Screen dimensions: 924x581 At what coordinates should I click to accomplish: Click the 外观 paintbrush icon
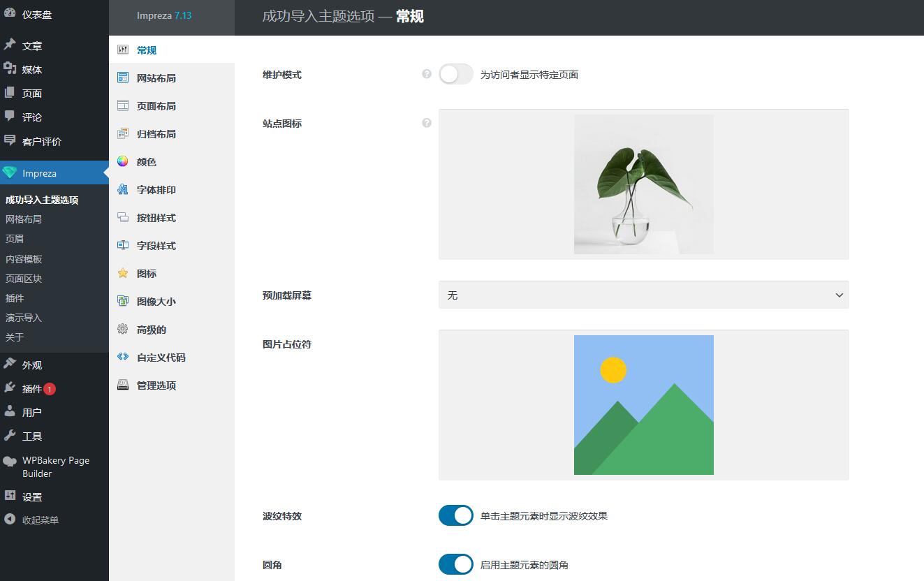point(10,365)
